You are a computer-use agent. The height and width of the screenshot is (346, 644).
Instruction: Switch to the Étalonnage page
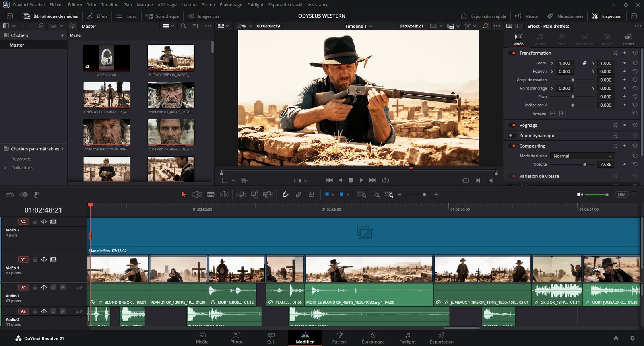(x=373, y=338)
